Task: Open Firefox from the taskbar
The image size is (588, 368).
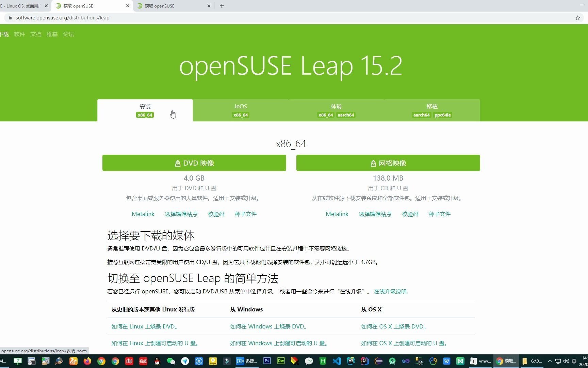Action: click(87, 361)
